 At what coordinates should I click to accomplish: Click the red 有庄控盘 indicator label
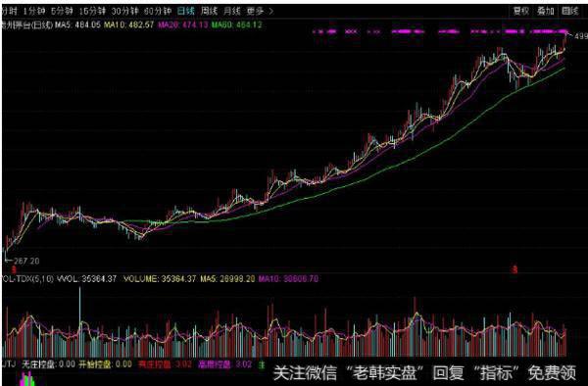coord(165,364)
